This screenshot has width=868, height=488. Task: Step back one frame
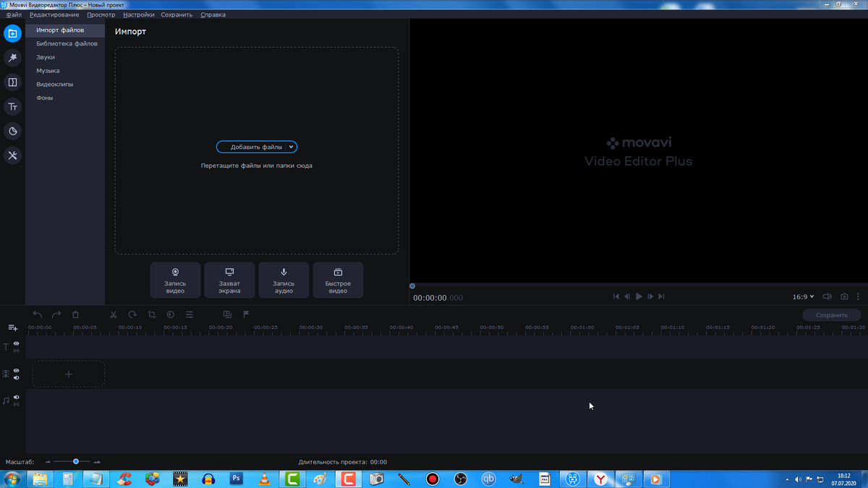[627, 296]
